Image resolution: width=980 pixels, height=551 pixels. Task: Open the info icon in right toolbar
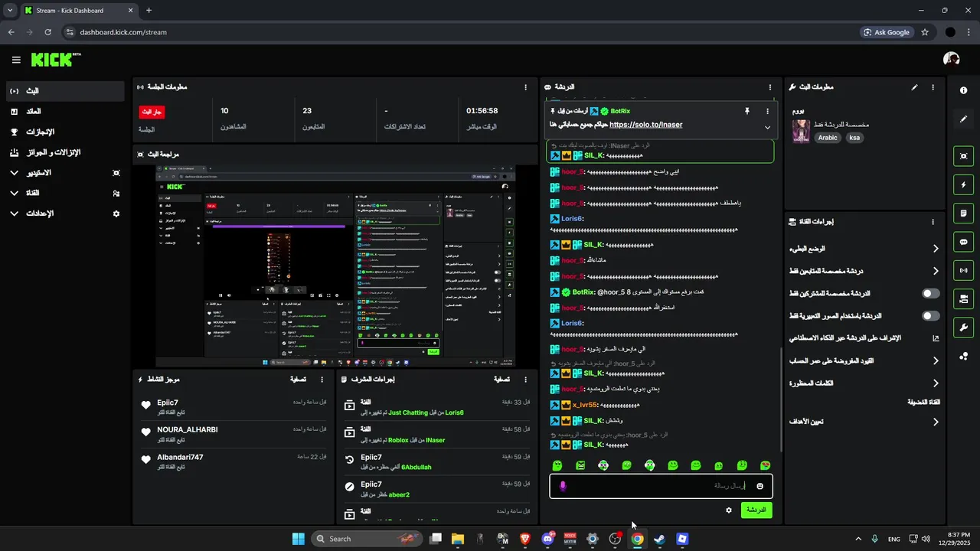click(963, 90)
